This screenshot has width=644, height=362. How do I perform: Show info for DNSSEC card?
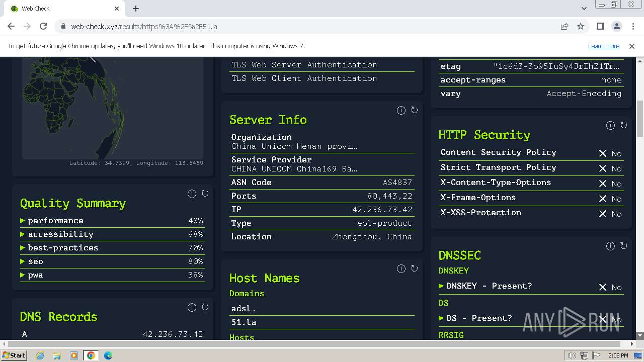pyautogui.click(x=610, y=246)
